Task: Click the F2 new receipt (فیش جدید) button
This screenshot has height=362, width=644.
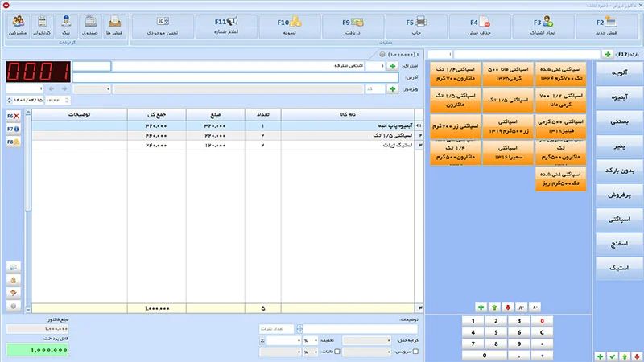Action: [x=607, y=27]
